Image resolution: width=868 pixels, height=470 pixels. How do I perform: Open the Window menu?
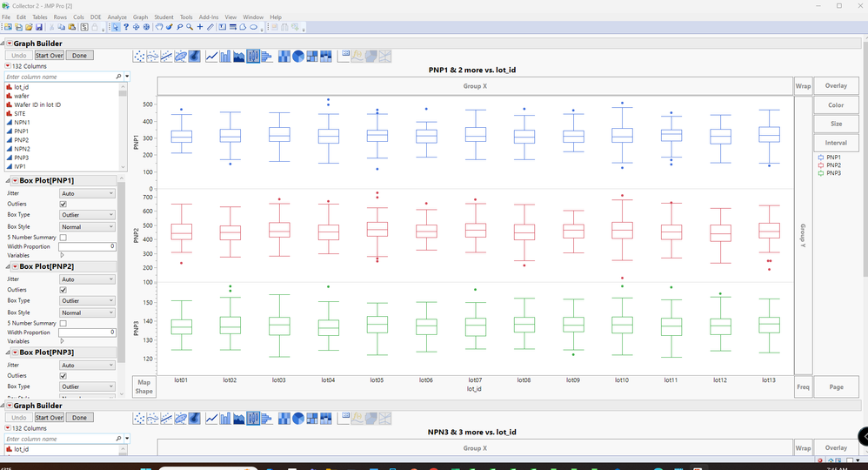pyautogui.click(x=254, y=17)
